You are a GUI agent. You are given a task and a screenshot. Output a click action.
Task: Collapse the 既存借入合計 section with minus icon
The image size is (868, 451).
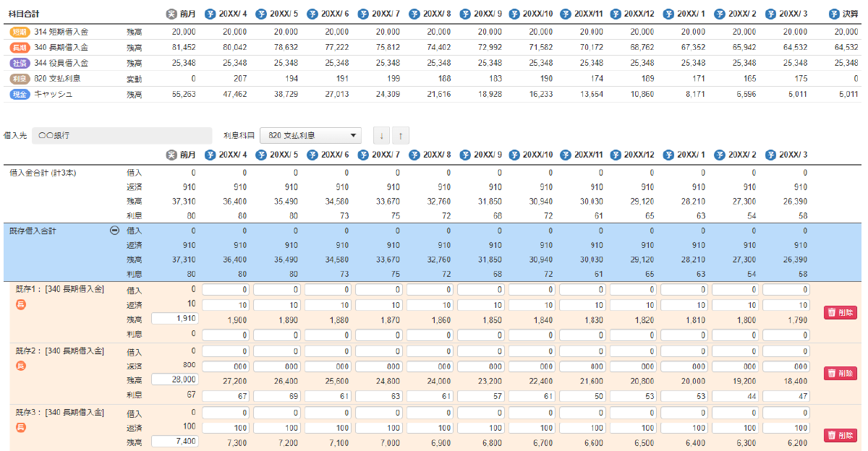click(114, 231)
